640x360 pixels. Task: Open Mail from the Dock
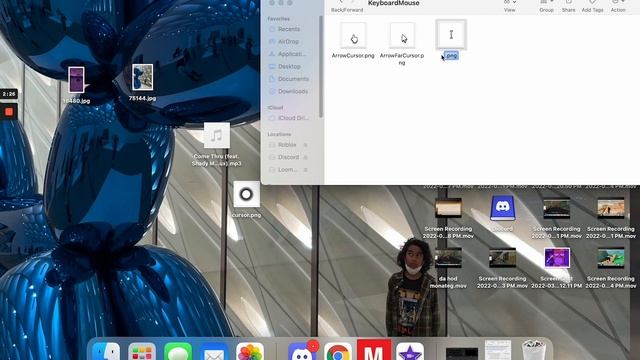(x=214, y=352)
